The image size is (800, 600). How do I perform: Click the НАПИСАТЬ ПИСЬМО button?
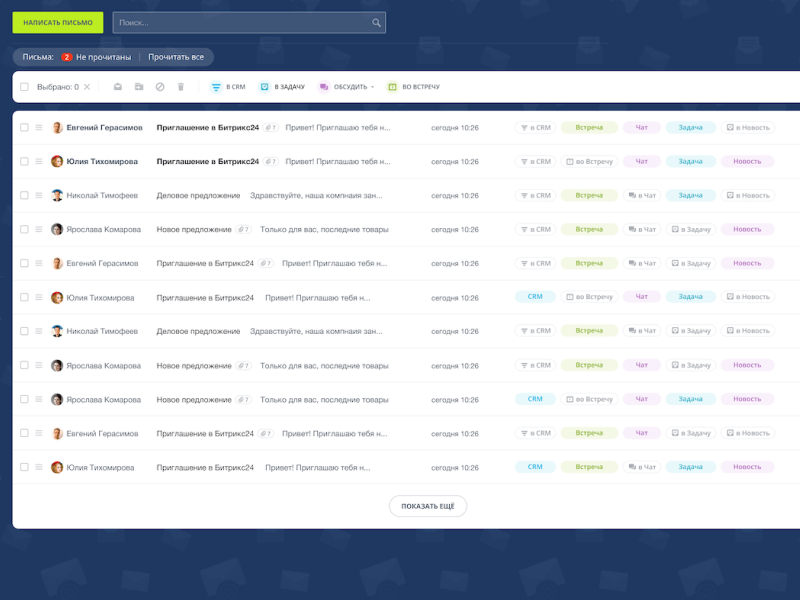[x=58, y=22]
